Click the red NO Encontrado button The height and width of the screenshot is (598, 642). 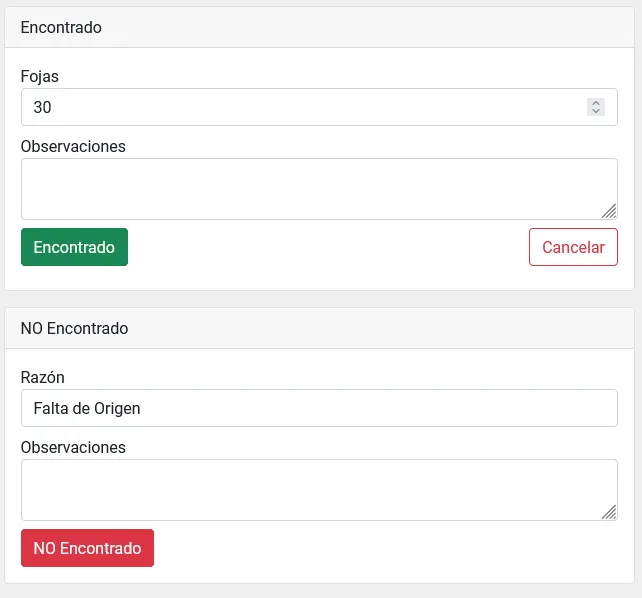coord(87,548)
